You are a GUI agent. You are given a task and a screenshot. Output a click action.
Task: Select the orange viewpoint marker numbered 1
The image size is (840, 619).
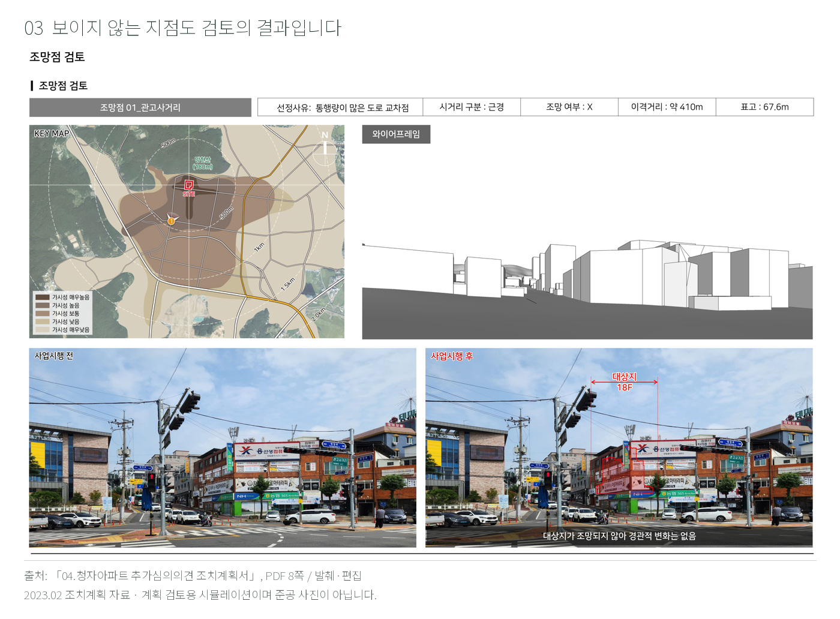(x=171, y=221)
